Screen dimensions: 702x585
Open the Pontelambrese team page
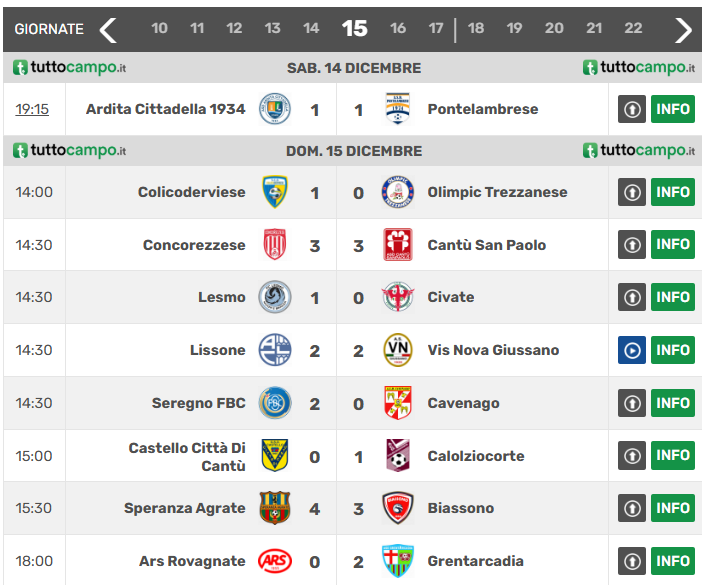(482, 109)
